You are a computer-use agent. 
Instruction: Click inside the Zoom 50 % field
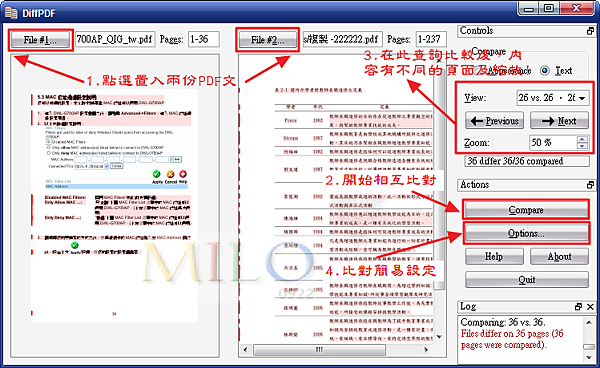[553, 143]
